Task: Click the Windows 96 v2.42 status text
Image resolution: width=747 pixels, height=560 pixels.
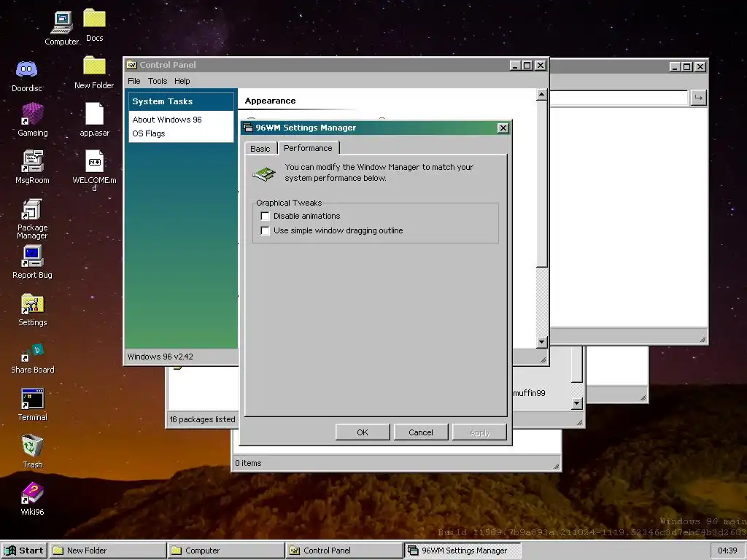Action: pyautogui.click(x=160, y=357)
